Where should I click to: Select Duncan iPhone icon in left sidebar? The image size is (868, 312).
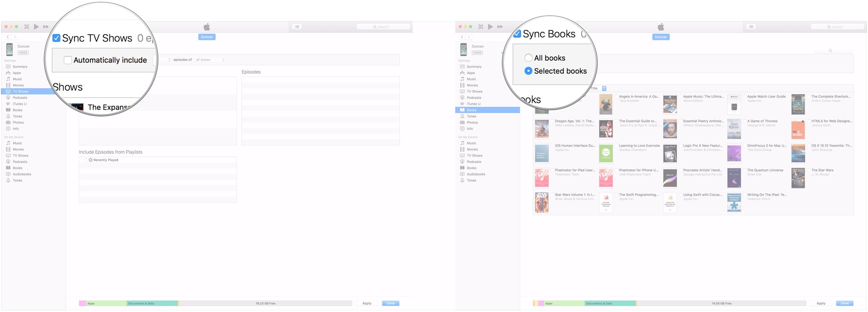(9, 50)
